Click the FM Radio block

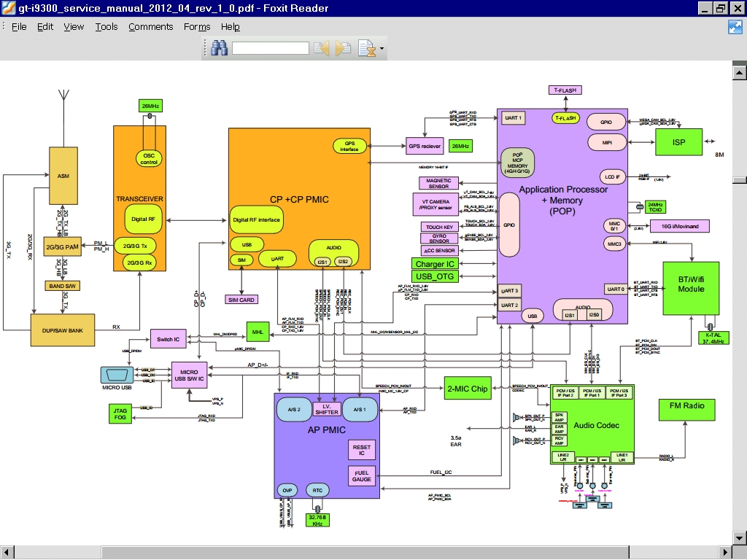pos(686,409)
